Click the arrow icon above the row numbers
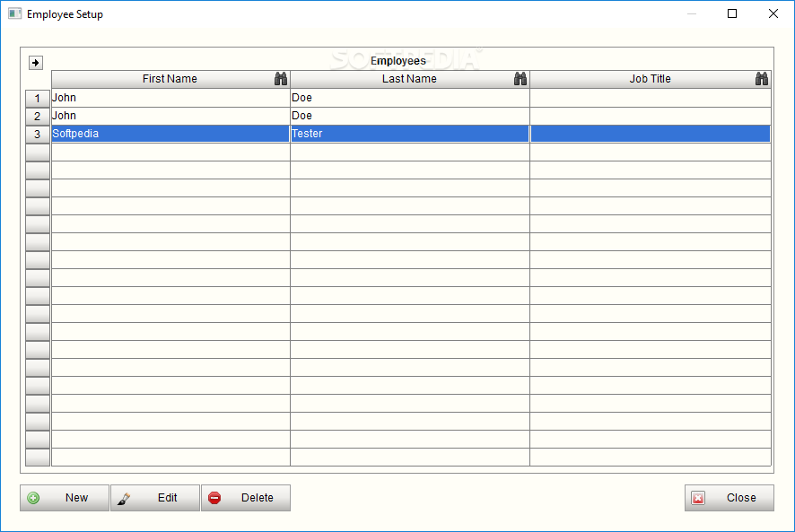The width and height of the screenshot is (795, 532). point(36,63)
